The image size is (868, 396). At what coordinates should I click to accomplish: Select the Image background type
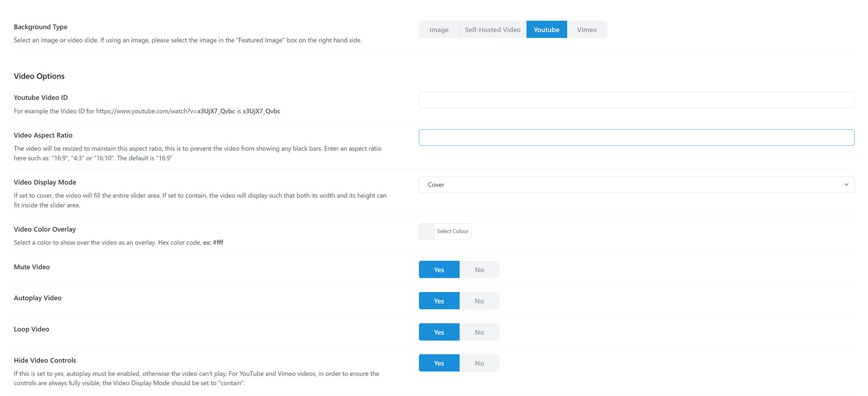(439, 30)
